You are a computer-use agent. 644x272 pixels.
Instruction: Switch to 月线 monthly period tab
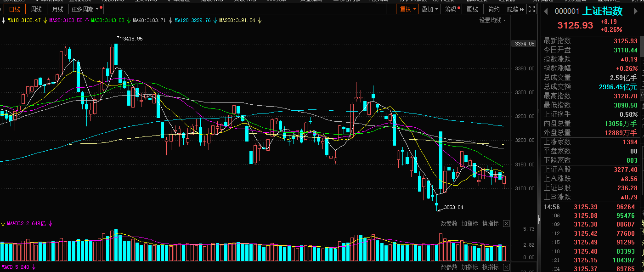click(x=58, y=9)
